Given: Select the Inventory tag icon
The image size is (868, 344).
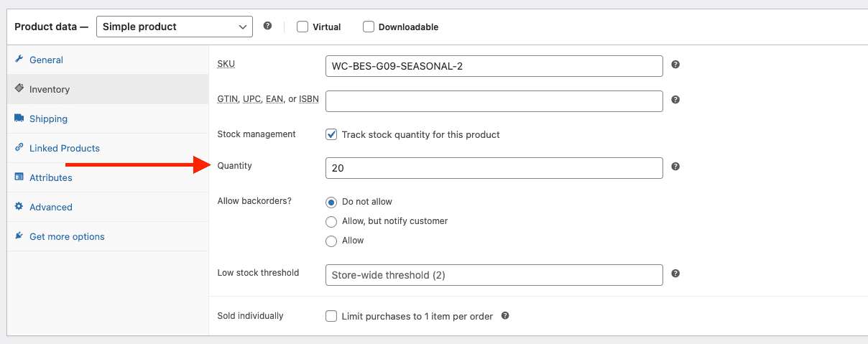Looking at the screenshot, I should tap(19, 89).
